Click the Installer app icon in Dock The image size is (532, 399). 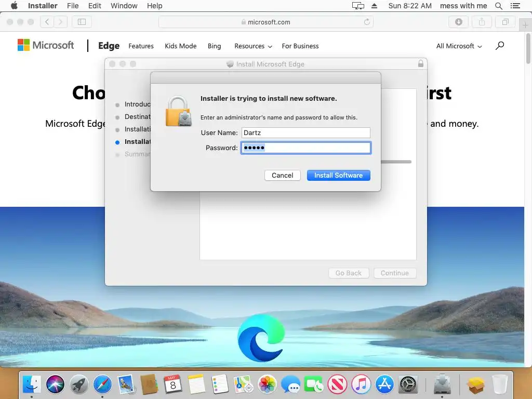click(x=442, y=384)
